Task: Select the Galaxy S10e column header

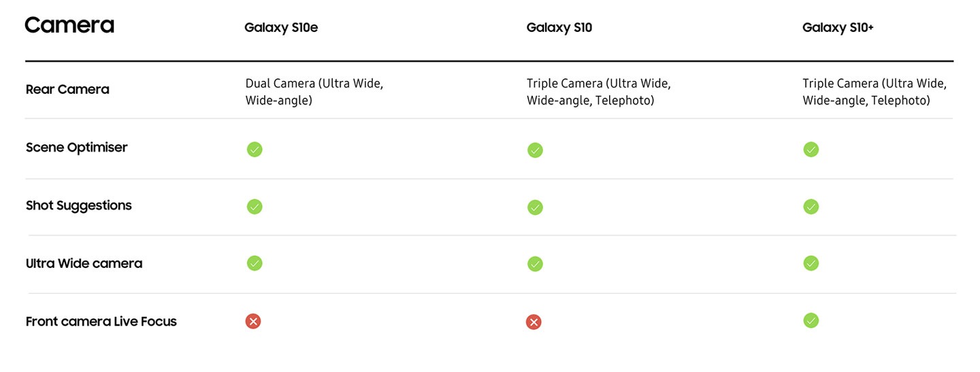Action: point(281,28)
